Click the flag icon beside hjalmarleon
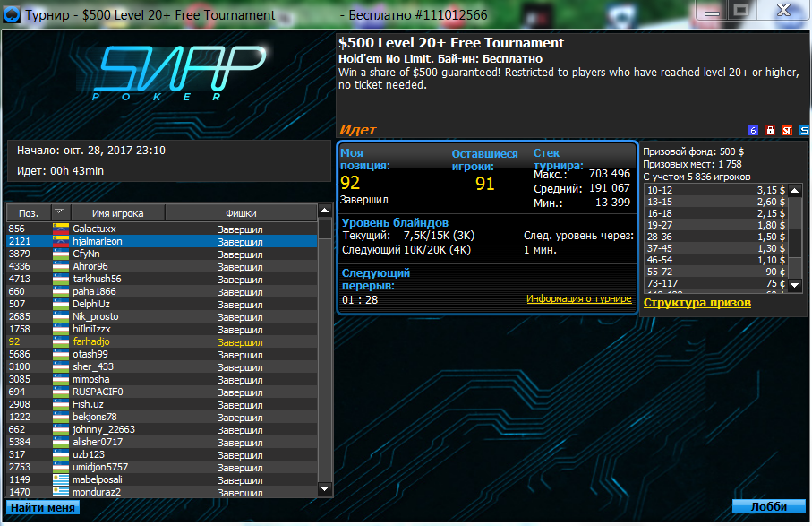 [x=61, y=241]
